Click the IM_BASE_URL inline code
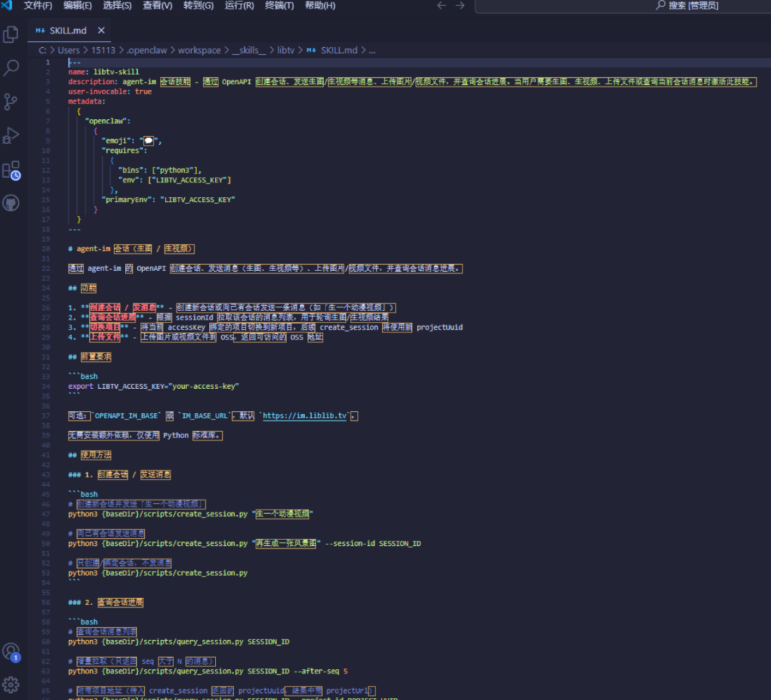771x700 pixels. coord(205,416)
